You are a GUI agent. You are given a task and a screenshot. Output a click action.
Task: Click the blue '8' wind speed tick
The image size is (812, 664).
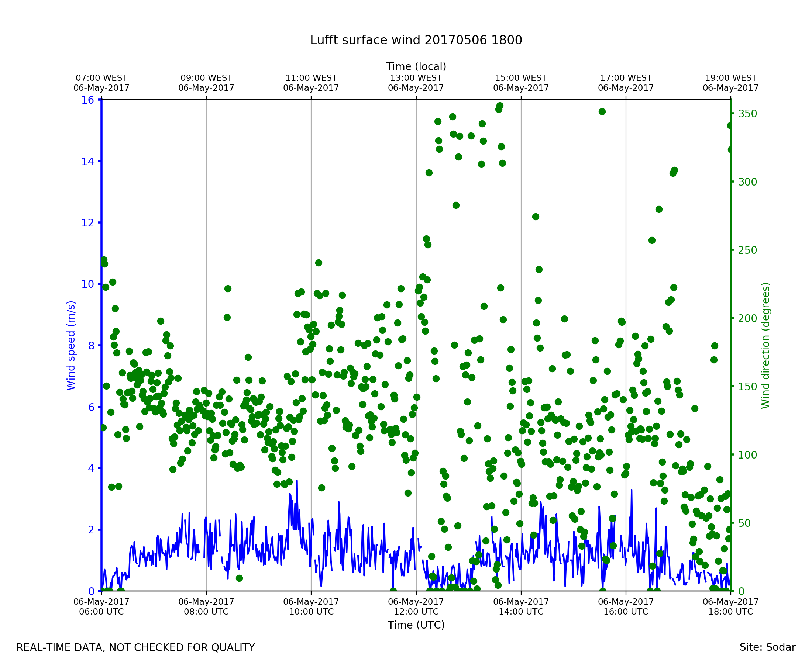click(x=91, y=346)
